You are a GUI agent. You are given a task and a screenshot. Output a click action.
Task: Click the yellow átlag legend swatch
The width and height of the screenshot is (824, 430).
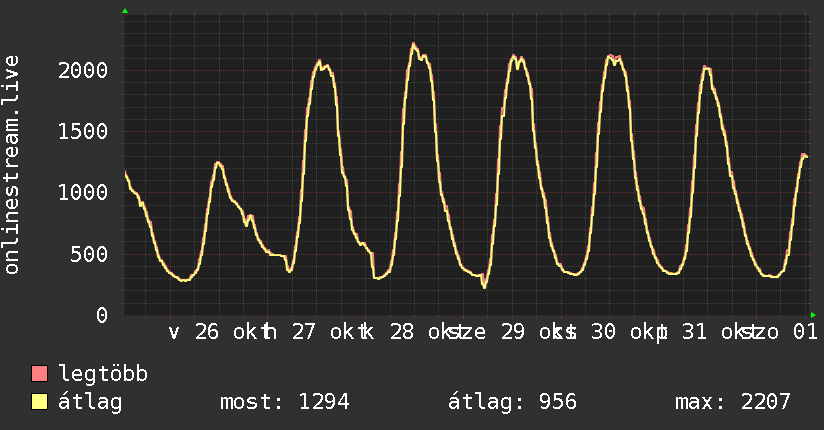39,402
